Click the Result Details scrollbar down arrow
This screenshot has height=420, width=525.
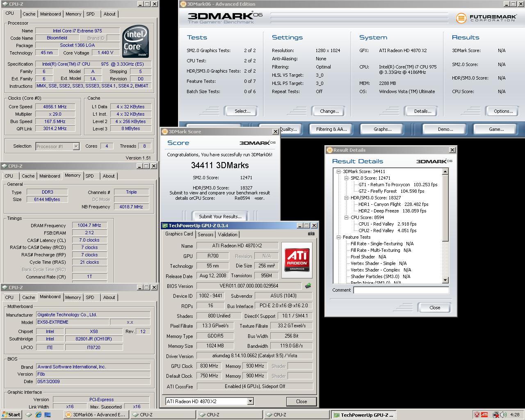[445, 281]
